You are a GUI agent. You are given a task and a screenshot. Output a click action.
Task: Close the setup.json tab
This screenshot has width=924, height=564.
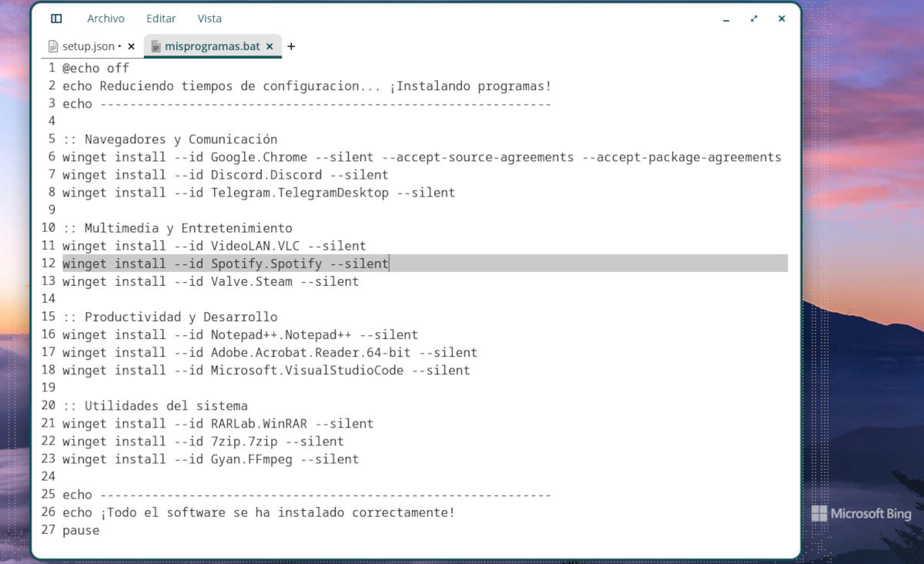coord(131,46)
